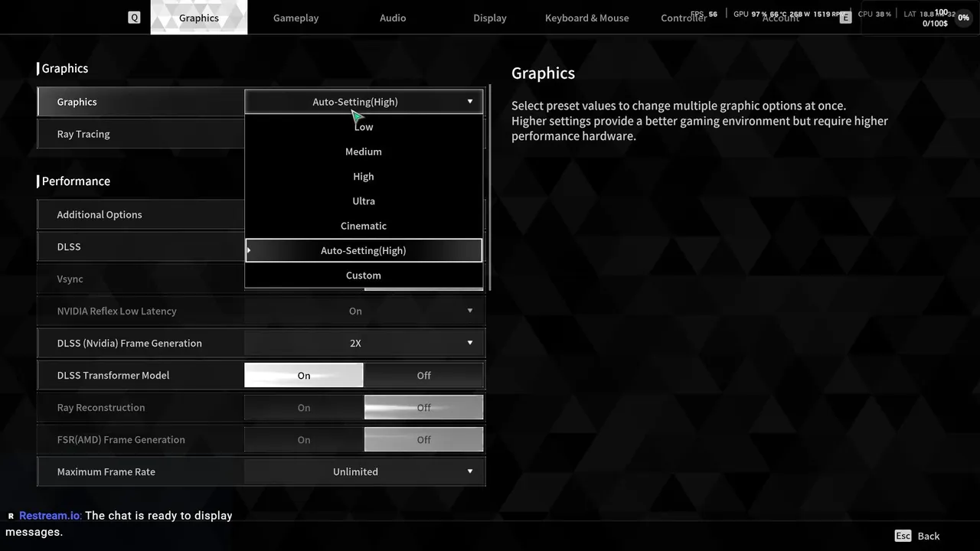Open the Graphics settings tab
The width and height of the screenshot is (980, 551).
[199, 18]
